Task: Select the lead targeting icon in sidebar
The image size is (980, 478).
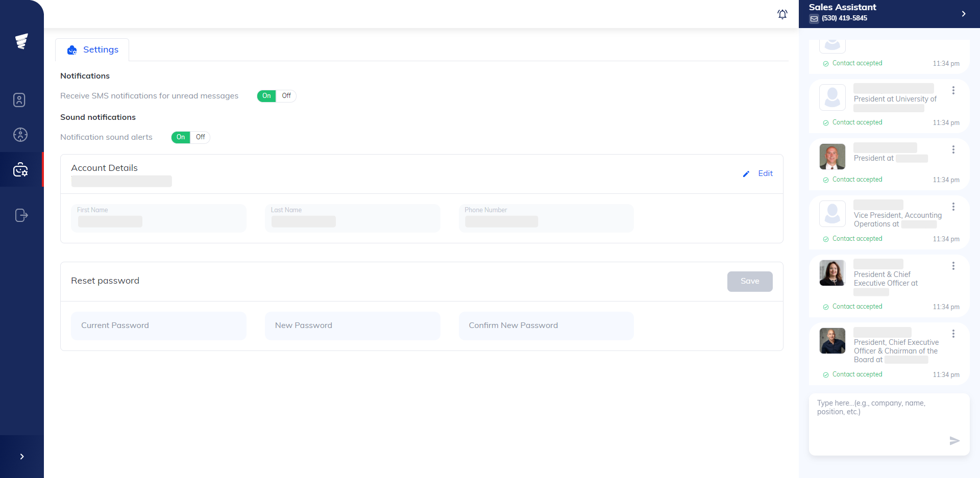Action: click(x=20, y=135)
